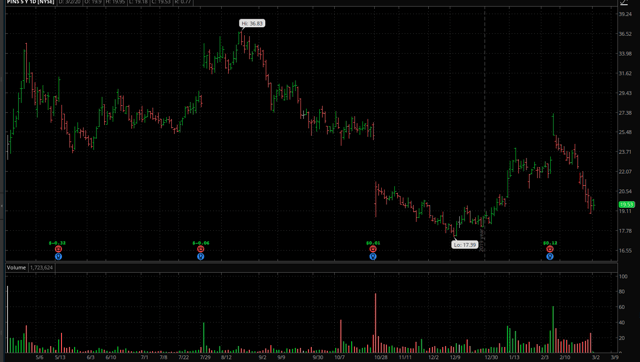Image resolution: width=640 pixels, height=362 pixels.
Task: Click the blue conference call icon near 2/3
Action: (x=550, y=256)
